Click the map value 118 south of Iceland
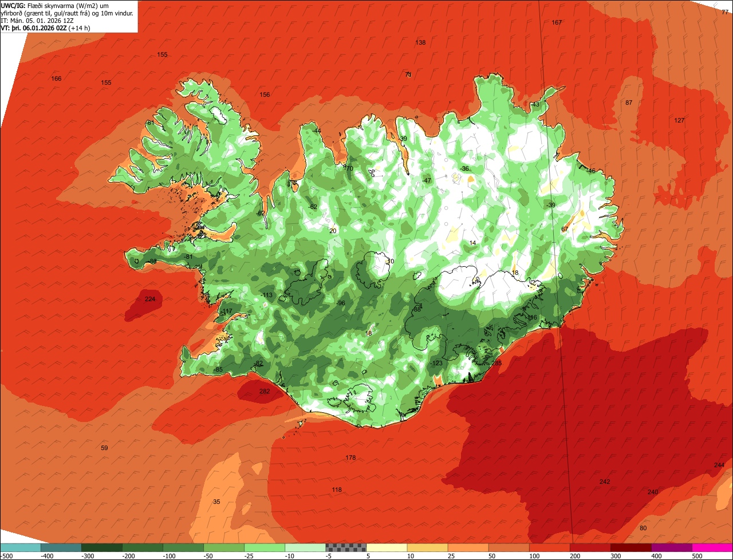Viewport: 733px width, 560px height. (337, 490)
